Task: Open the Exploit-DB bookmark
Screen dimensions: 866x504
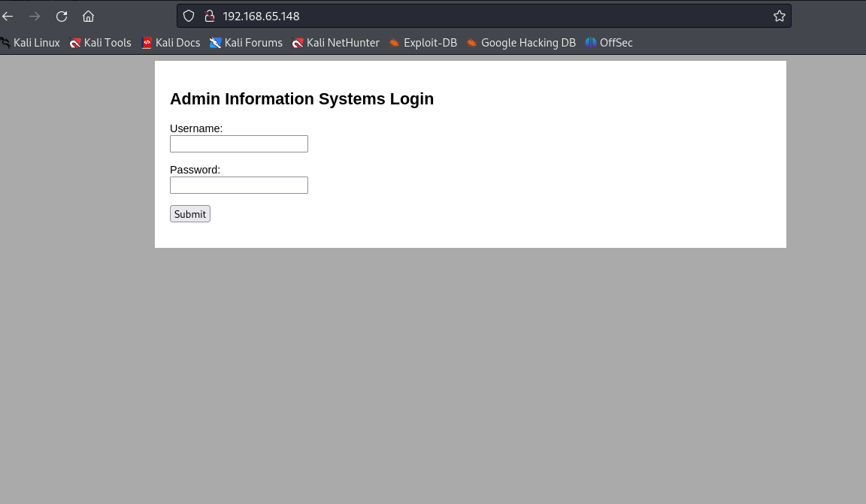Action: tap(423, 43)
